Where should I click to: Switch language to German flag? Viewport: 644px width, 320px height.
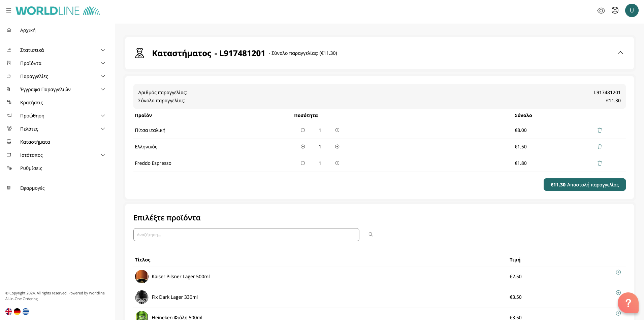coord(17,312)
